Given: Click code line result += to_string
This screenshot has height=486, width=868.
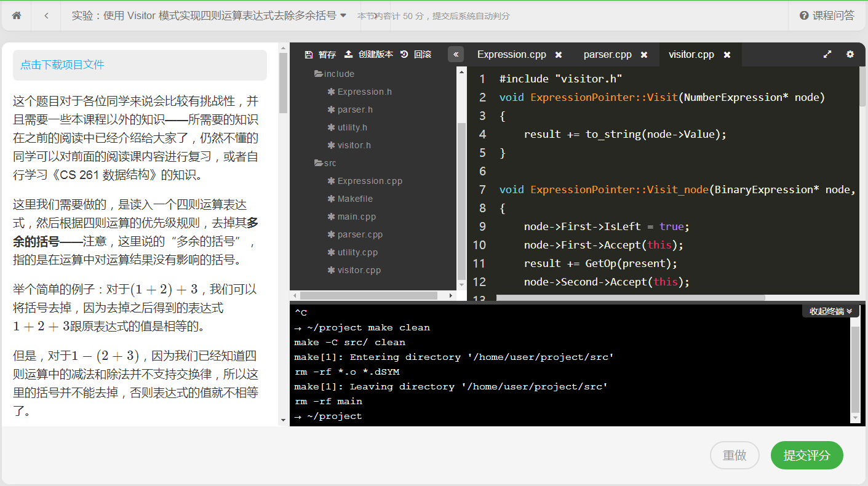Looking at the screenshot, I should coord(625,134).
